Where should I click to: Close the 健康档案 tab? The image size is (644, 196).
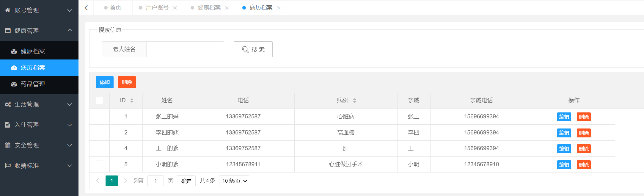point(227,8)
